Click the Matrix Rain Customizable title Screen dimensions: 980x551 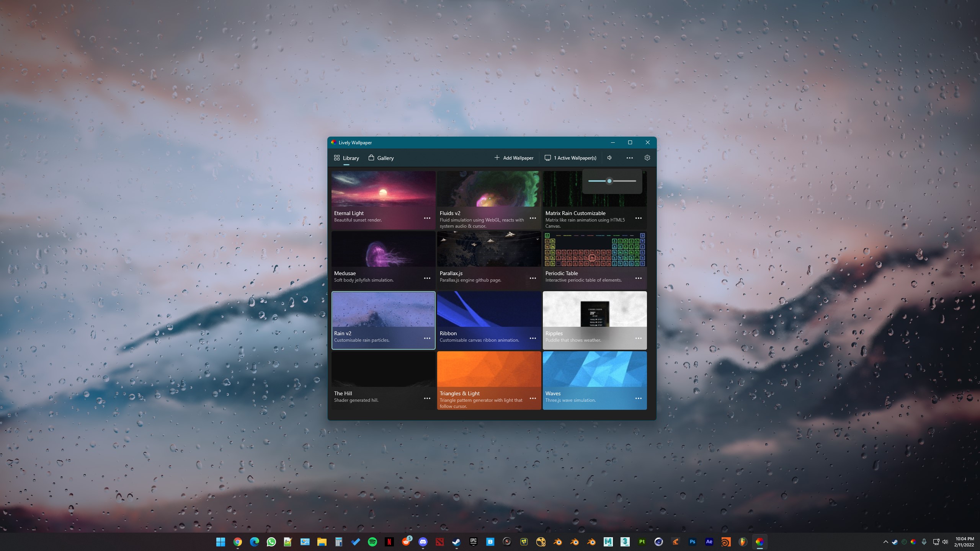(x=575, y=213)
